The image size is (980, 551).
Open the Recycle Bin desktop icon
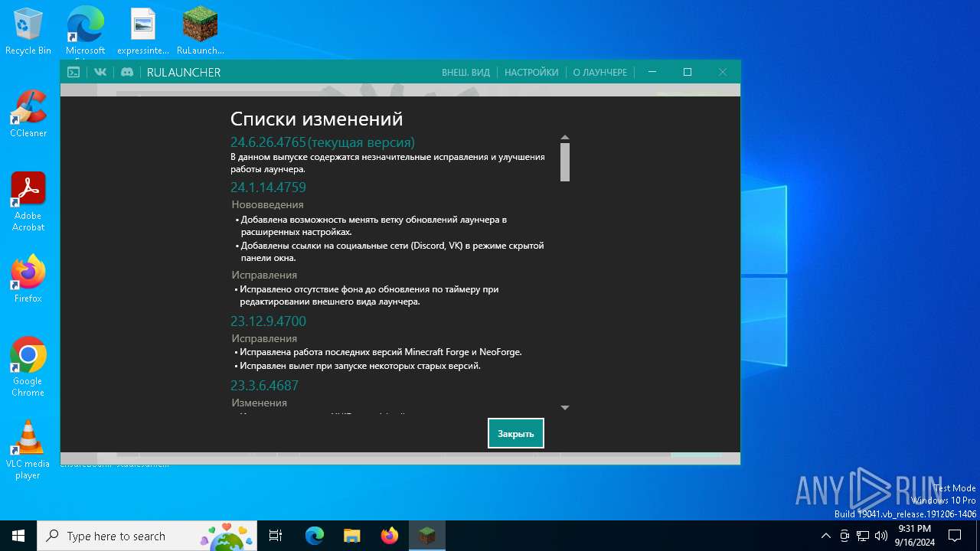(28, 32)
